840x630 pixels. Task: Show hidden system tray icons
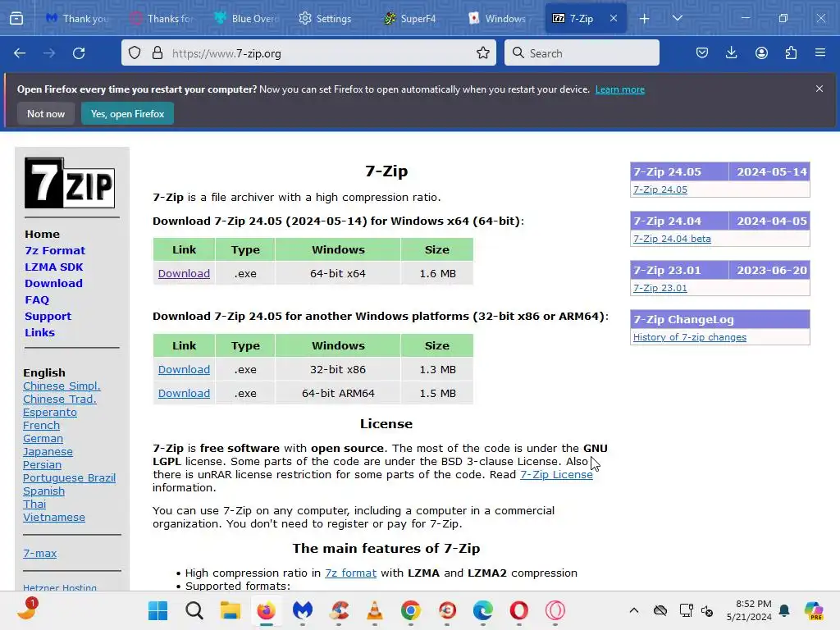[x=634, y=610]
